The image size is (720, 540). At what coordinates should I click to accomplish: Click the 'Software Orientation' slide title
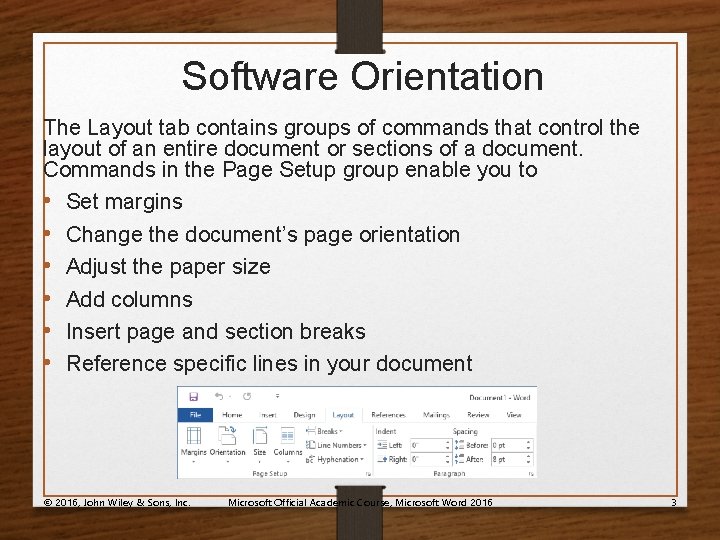coord(362,76)
